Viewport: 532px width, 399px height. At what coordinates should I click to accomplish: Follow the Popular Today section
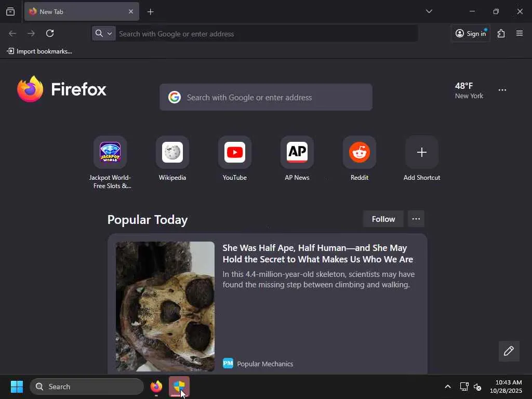[383, 219]
